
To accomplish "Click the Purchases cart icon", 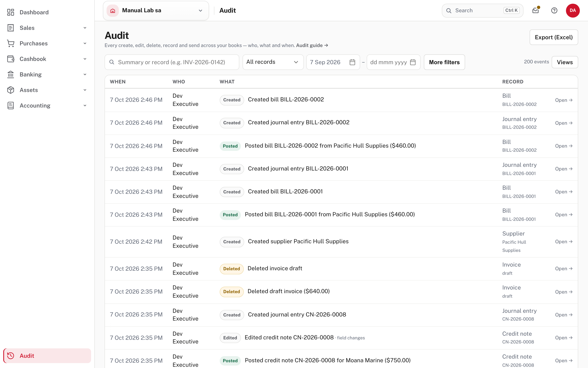I will pyautogui.click(x=10, y=43).
